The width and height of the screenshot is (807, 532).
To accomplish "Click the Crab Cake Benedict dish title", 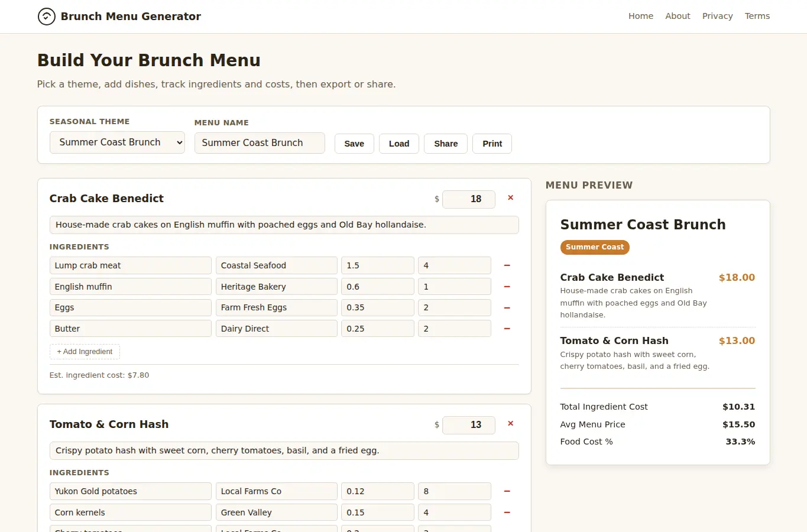I will [106, 199].
